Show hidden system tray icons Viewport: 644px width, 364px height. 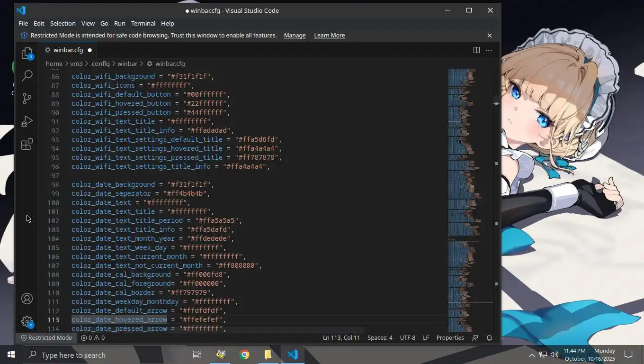(532, 355)
